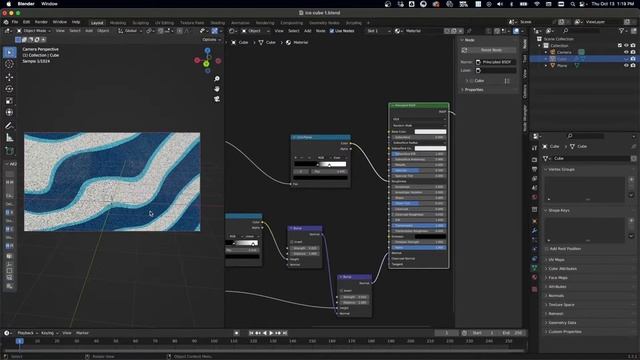Click the viewport pan hand icon

(x=217, y=89)
